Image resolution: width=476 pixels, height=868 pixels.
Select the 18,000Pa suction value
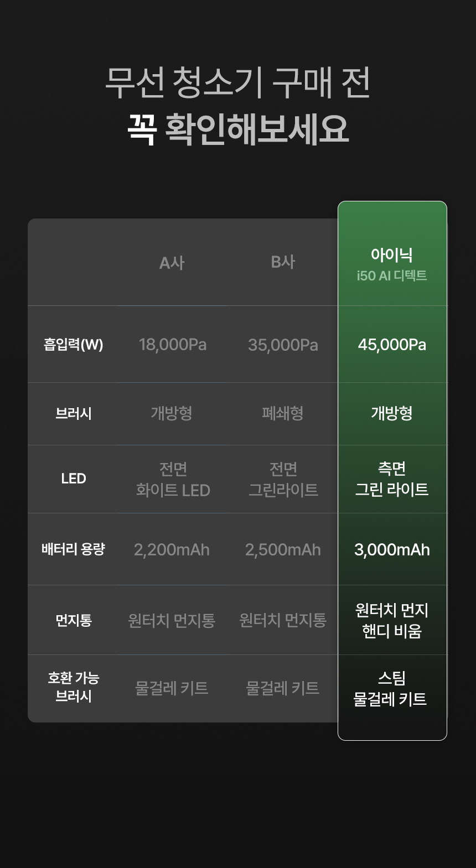click(x=173, y=345)
